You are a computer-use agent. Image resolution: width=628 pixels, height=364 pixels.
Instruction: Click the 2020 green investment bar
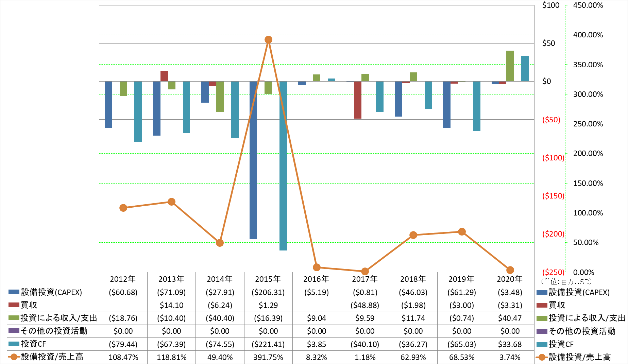510,66
